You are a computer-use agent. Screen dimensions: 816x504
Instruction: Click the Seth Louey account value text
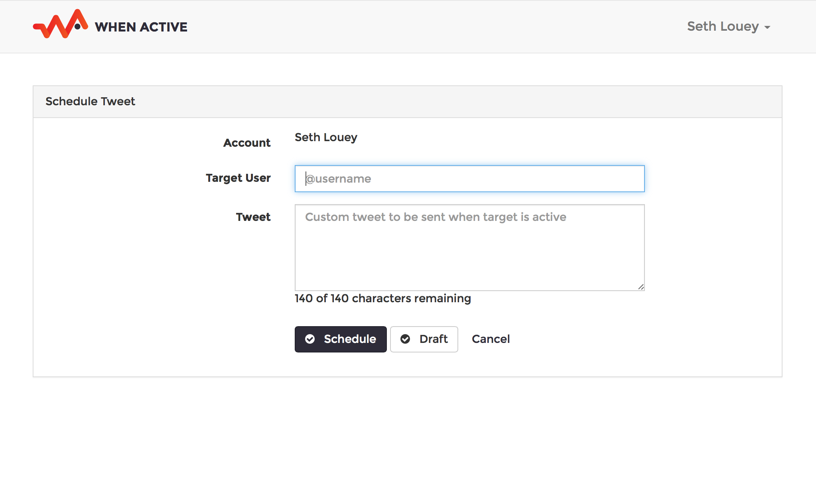coord(326,137)
